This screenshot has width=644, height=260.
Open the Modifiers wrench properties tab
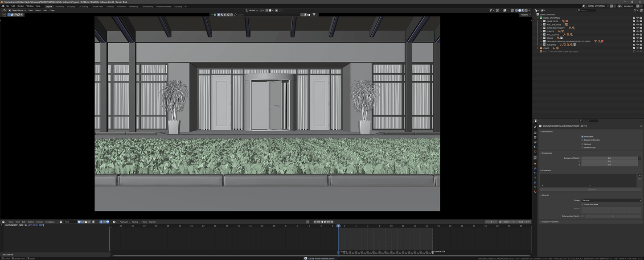point(535,168)
